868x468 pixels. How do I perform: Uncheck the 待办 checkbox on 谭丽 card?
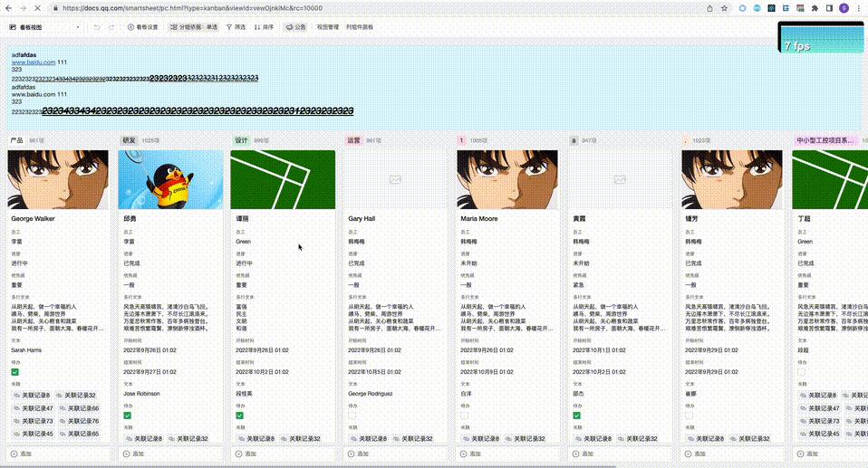(240, 415)
